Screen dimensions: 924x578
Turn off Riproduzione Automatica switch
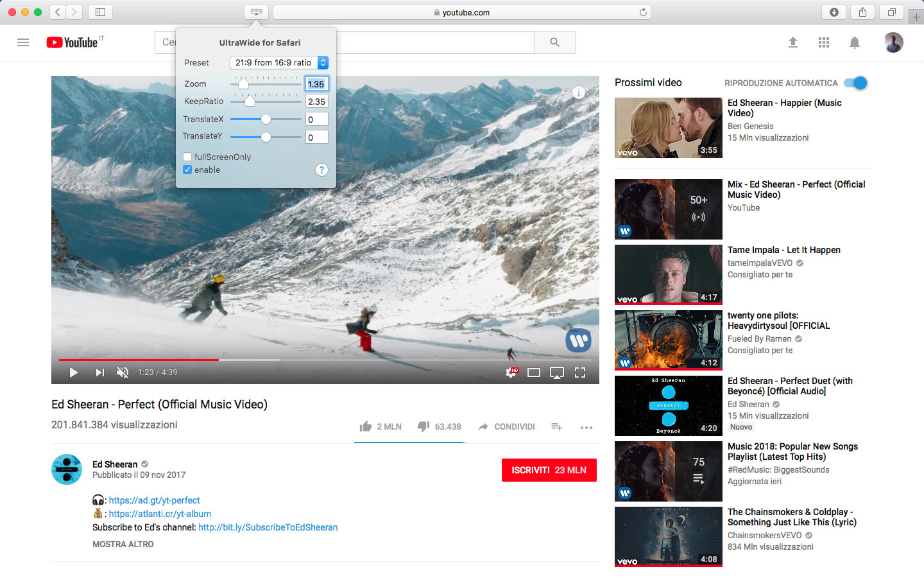point(856,83)
